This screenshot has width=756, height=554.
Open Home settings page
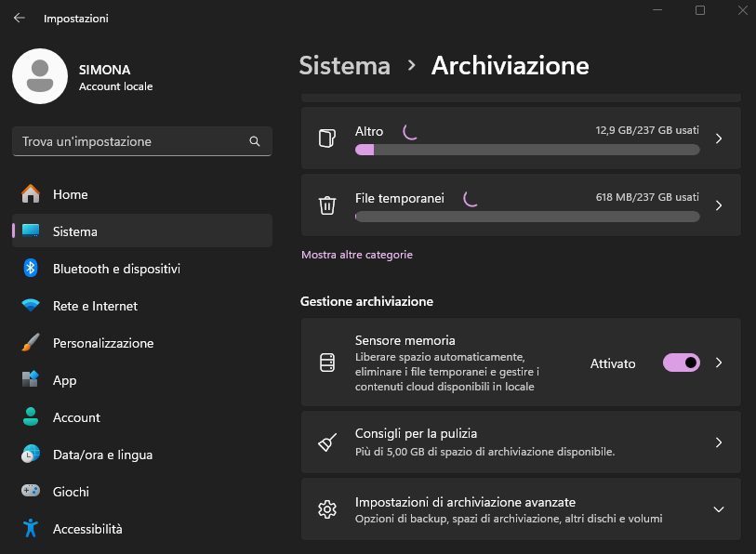tap(142, 194)
